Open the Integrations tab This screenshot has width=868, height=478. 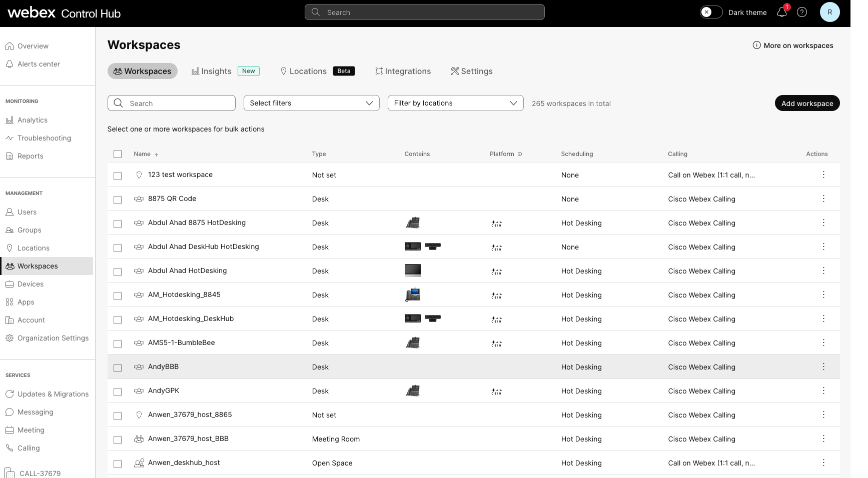coord(403,71)
